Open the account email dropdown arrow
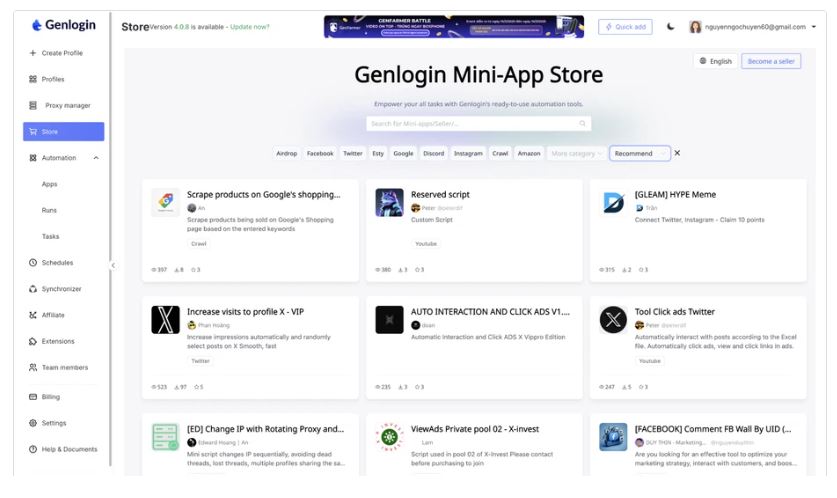The width and height of the screenshot is (837, 498). tap(814, 27)
